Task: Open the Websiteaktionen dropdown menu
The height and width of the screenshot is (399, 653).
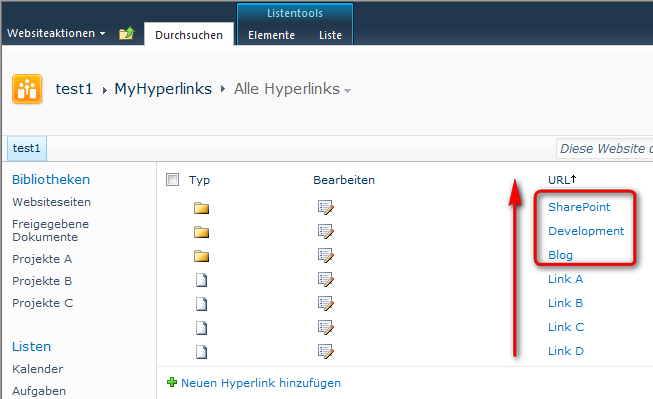Action: click(x=56, y=33)
